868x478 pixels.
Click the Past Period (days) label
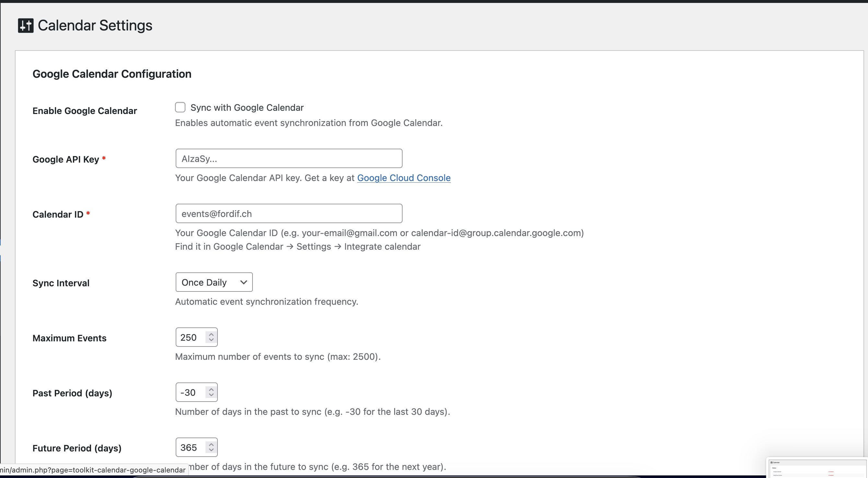tap(72, 393)
